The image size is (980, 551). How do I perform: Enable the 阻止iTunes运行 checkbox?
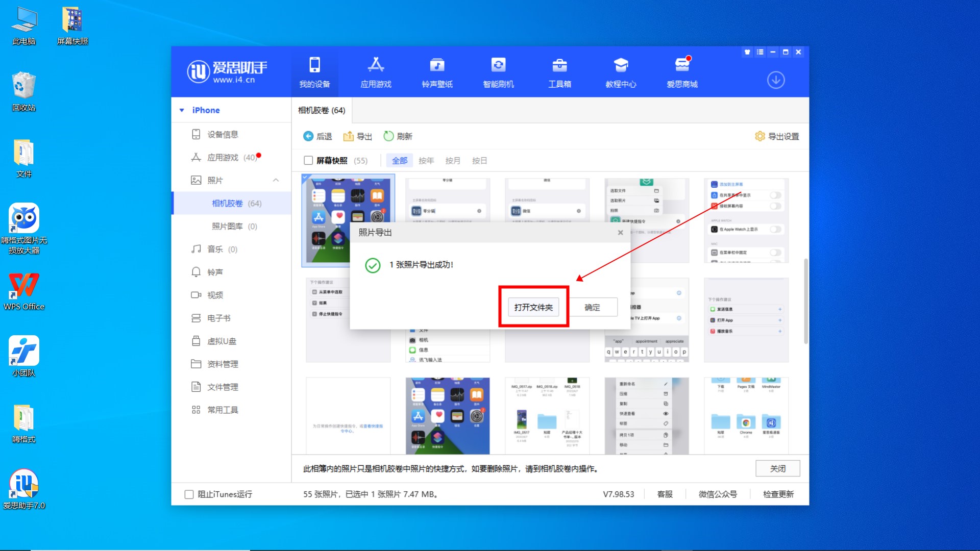(189, 494)
